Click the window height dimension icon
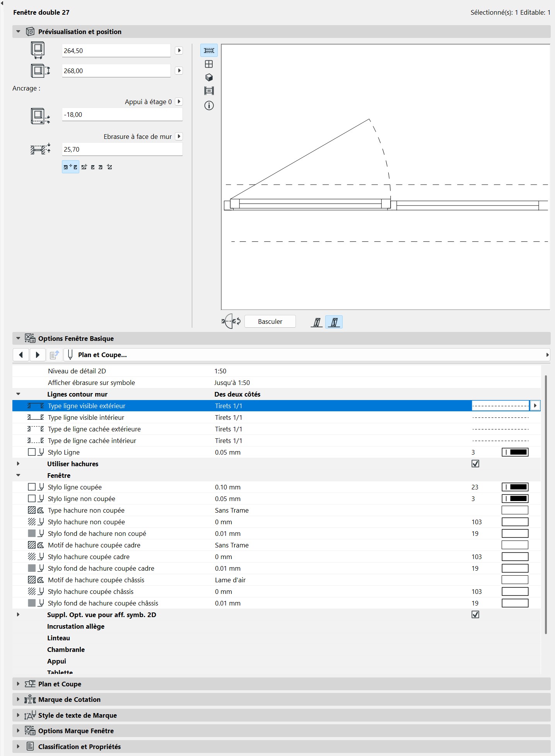The width and height of the screenshot is (555, 756). point(40,71)
